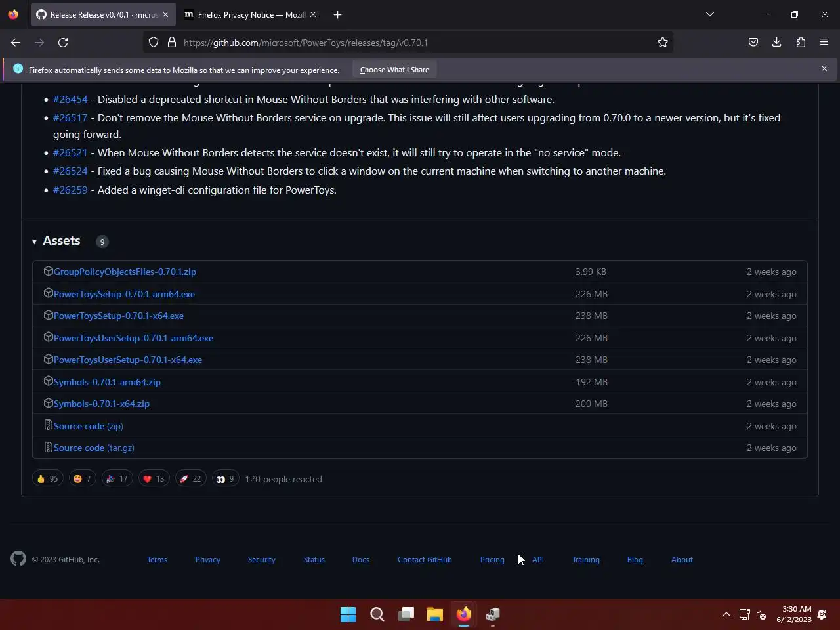This screenshot has height=630, width=840.
Task: Save to Pocket icon
Action: click(x=753, y=43)
